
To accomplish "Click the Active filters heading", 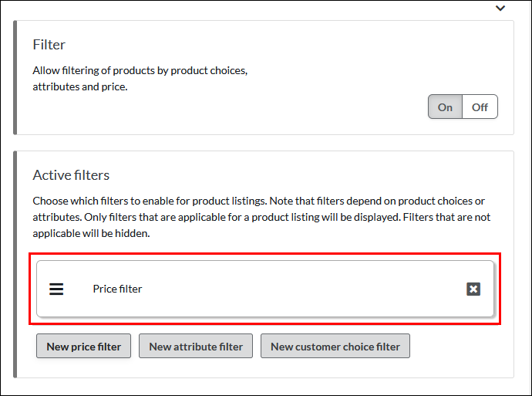I will pyautogui.click(x=71, y=175).
